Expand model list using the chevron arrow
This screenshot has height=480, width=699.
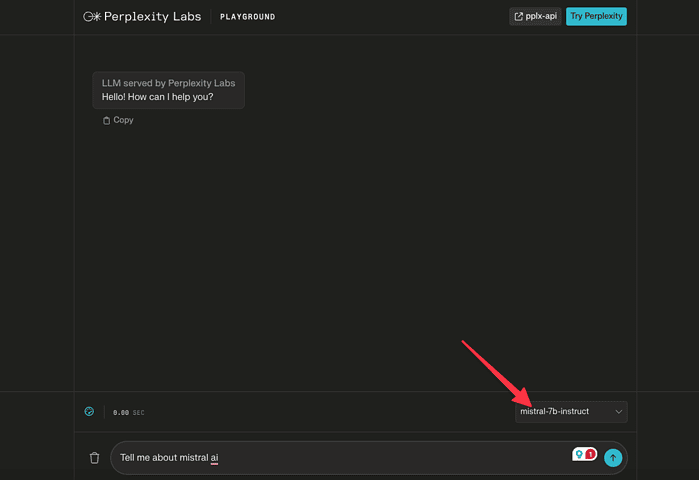point(618,412)
